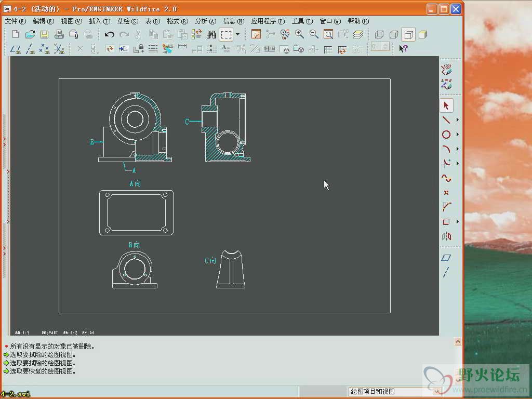Screen dimensions: 532x399
Task: Print the drawing using the printer icon
Action: [x=59, y=34]
